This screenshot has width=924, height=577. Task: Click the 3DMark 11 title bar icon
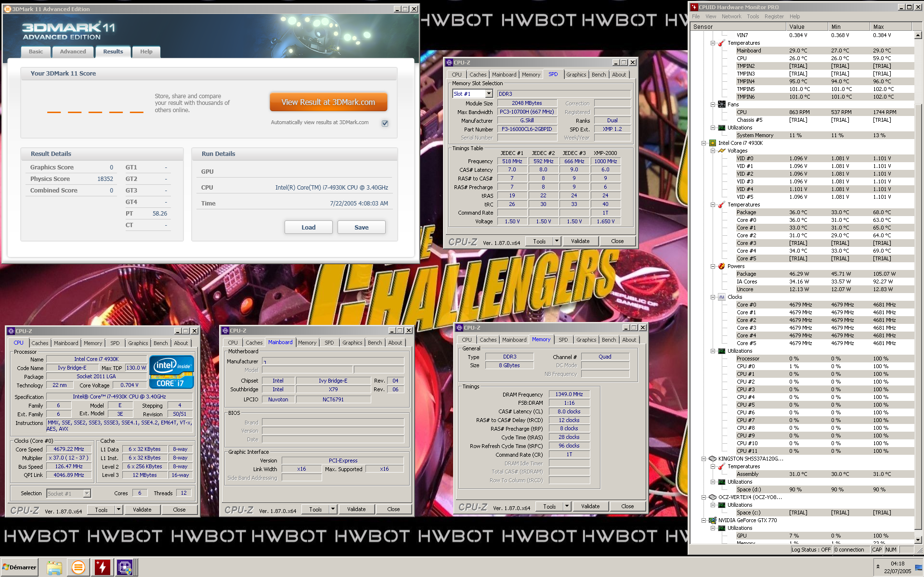point(7,9)
